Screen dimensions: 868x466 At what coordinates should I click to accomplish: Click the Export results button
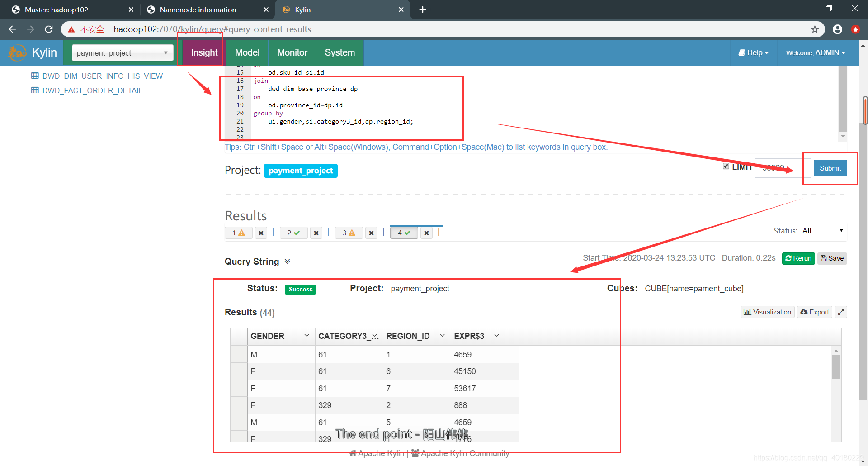(815, 312)
